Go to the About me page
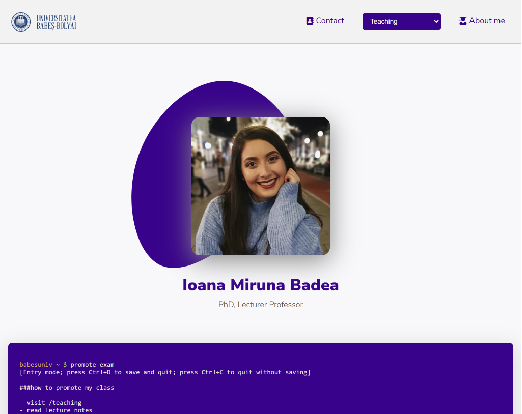Screen dimensions: 522x414 click(482, 21)
